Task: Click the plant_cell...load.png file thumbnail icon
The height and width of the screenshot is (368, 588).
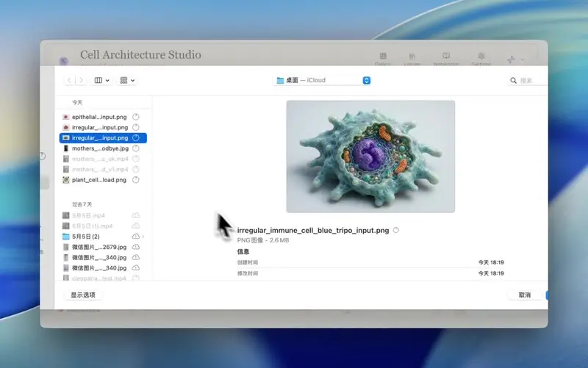Action: pyautogui.click(x=66, y=180)
